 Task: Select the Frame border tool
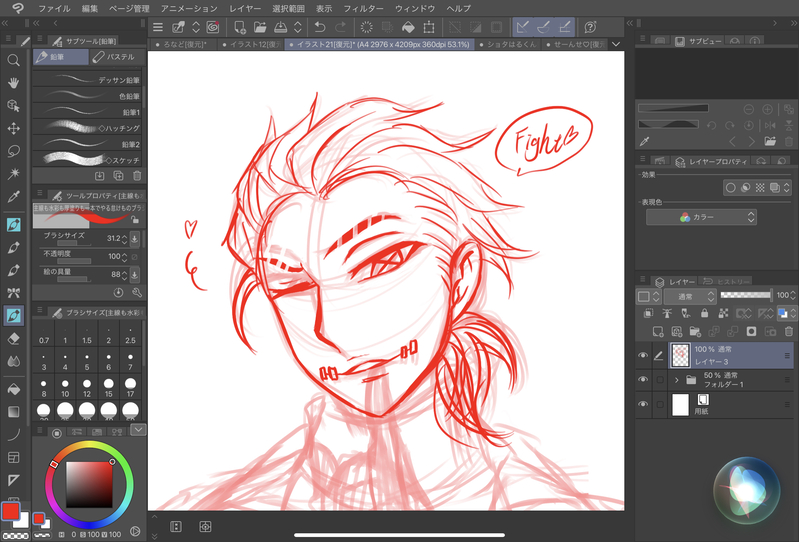14,457
